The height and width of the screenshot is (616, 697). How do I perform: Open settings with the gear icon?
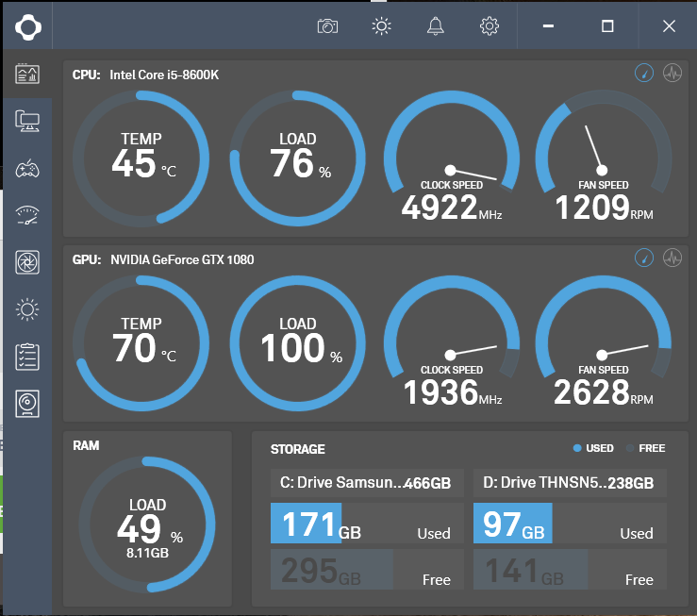(x=490, y=26)
